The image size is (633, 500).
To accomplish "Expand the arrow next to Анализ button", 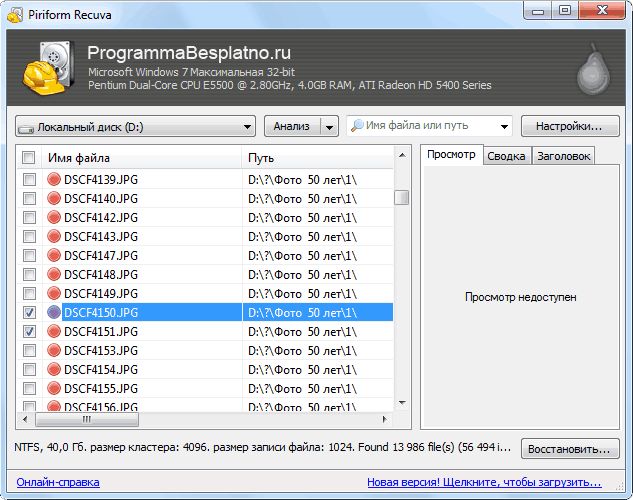I will click(x=329, y=127).
